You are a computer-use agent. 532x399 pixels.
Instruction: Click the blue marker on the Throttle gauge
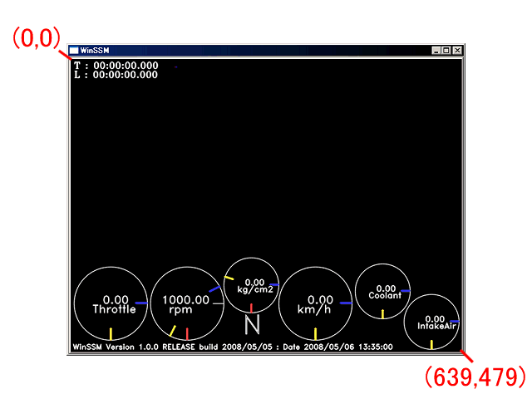point(141,303)
